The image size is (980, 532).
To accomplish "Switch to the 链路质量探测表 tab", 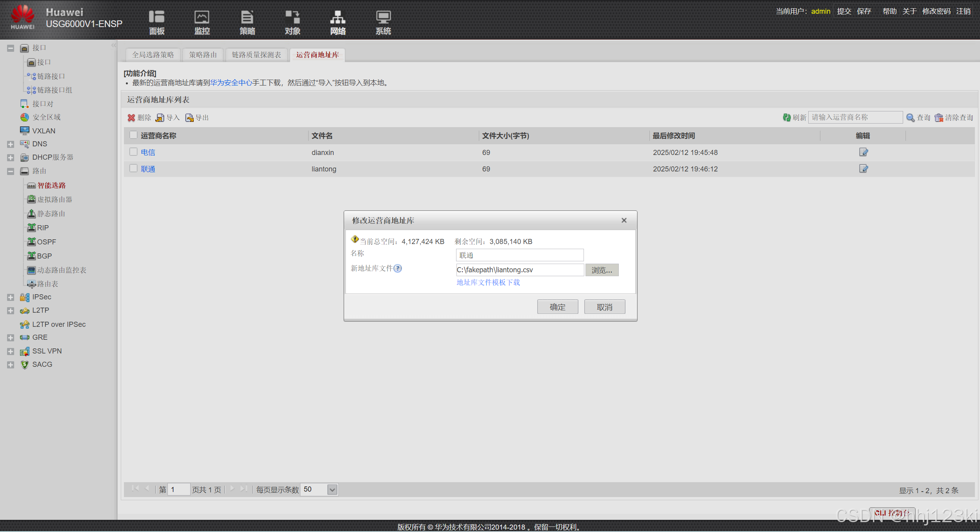I will [x=256, y=55].
